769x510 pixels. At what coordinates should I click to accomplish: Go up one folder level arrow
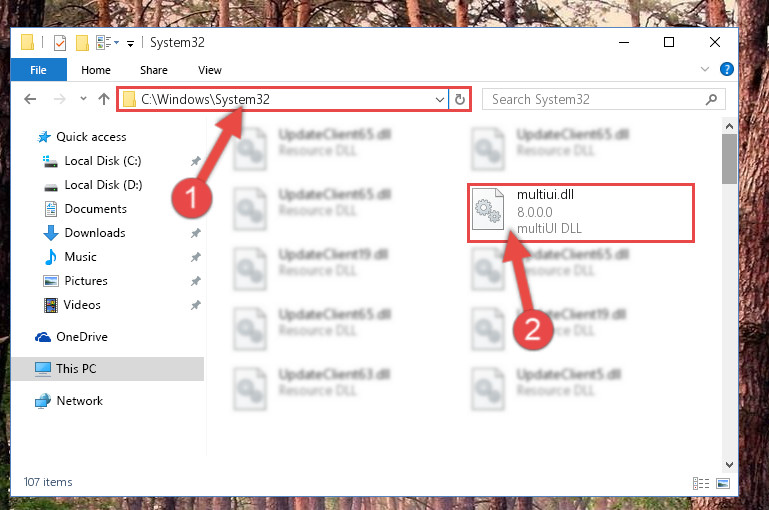[x=103, y=100]
